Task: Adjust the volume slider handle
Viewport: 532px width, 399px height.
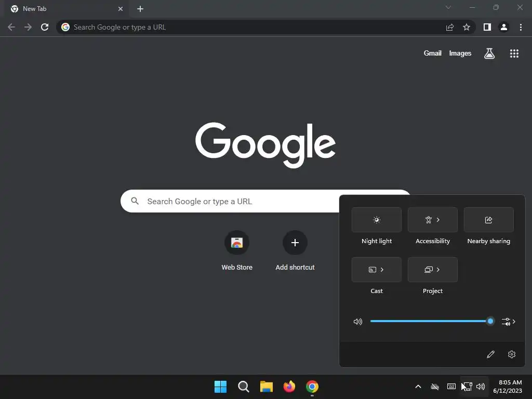Action: point(490,321)
